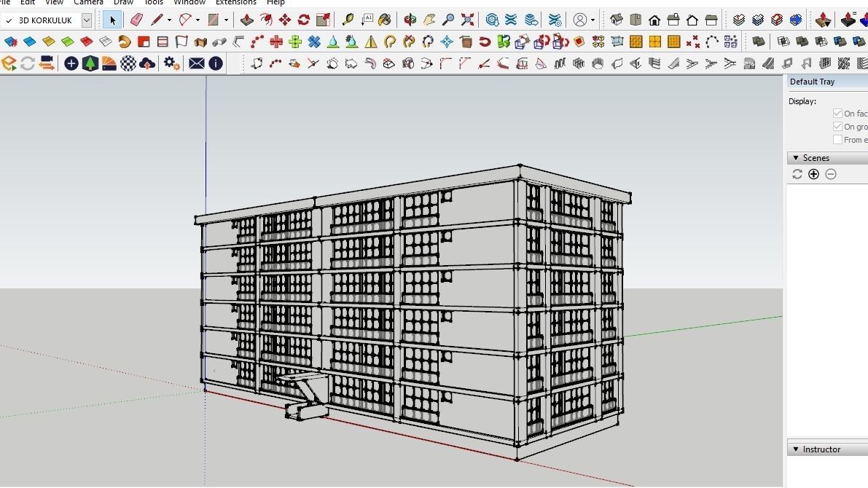Choose the Text label tool
Viewport: 868px width, 488px height.
pos(367,20)
